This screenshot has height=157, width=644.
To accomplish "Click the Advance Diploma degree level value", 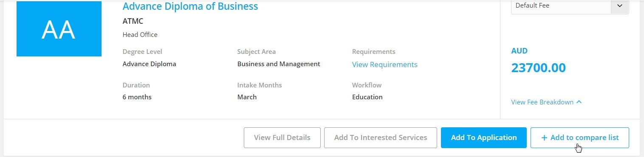I will [x=149, y=64].
